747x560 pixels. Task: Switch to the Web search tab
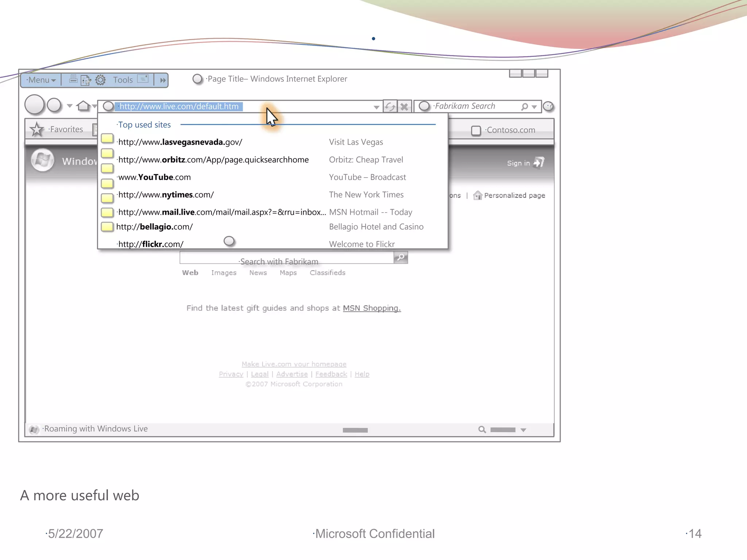click(190, 273)
